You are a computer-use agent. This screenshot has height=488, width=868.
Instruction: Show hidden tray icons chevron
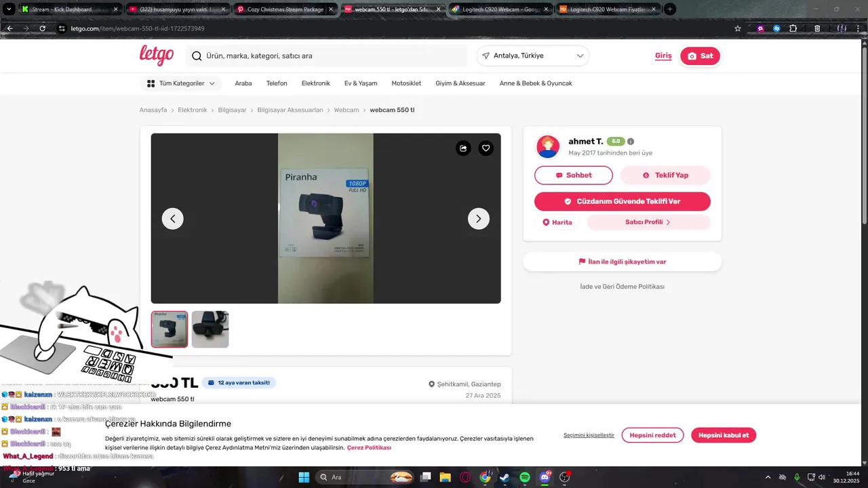point(768,477)
